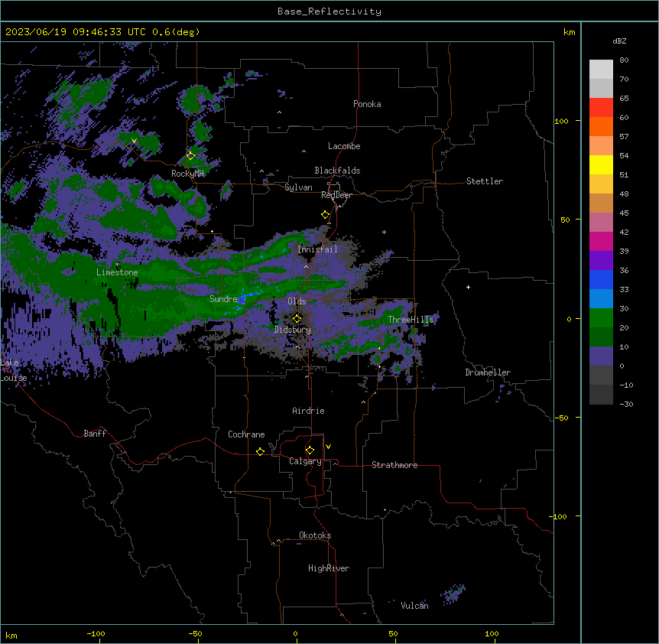Select the Didsbury label
The image size is (659, 644).
point(292,330)
